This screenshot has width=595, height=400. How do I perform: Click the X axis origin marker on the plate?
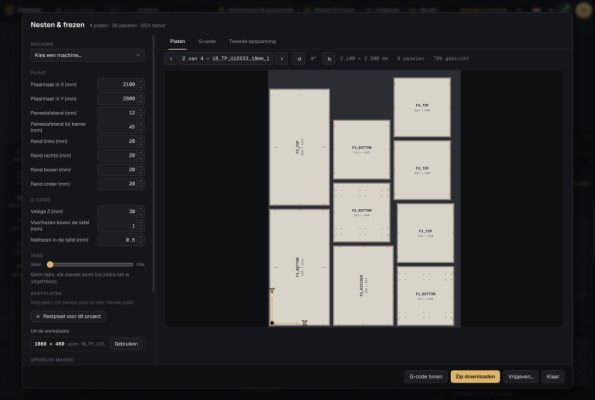[304, 323]
